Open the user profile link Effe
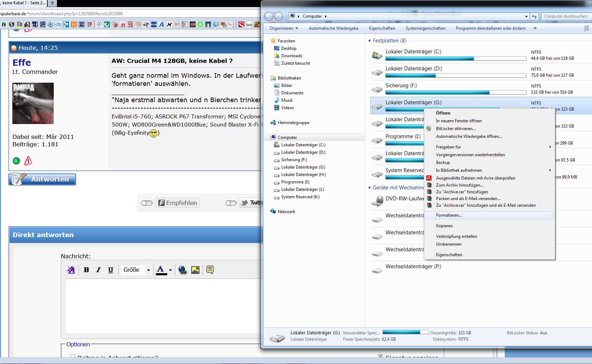The width and height of the screenshot is (592, 364). (22, 63)
